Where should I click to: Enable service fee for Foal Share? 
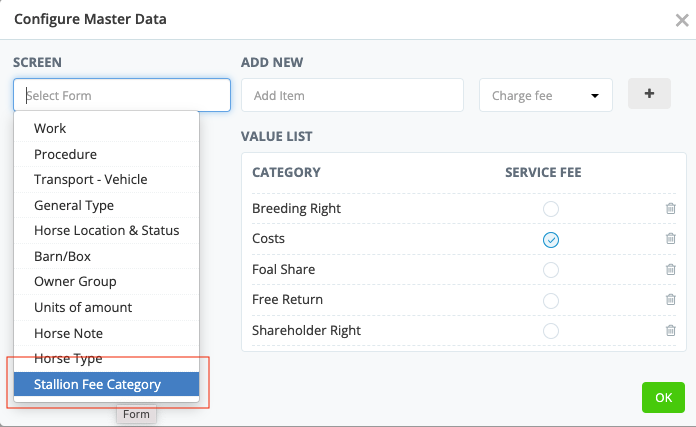pyautogui.click(x=550, y=270)
